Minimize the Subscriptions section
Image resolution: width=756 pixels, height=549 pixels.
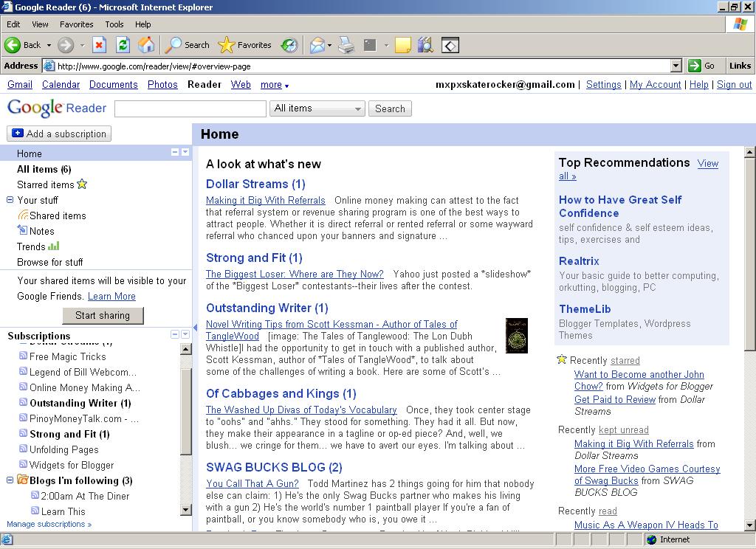click(175, 334)
